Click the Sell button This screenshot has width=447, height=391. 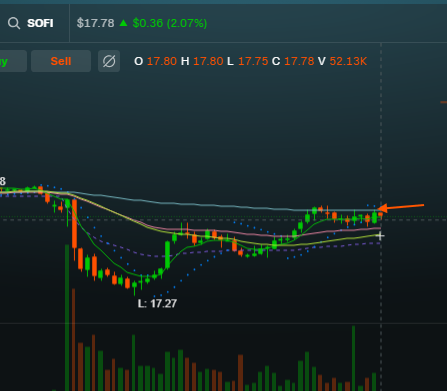point(61,61)
